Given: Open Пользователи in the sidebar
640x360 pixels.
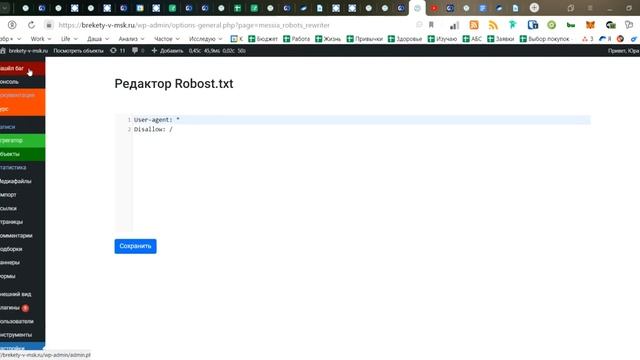Looking at the screenshot, I should (x=22, y=321).
